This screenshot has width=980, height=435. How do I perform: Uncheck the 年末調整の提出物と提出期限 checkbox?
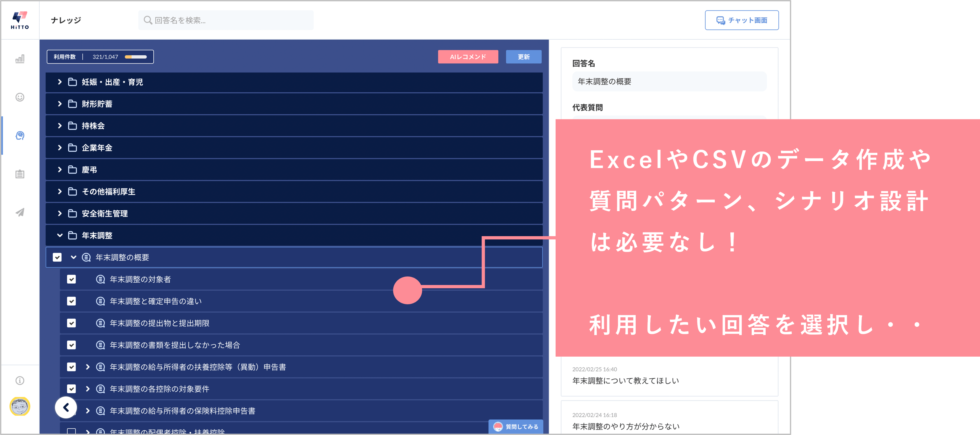point(71,323)
